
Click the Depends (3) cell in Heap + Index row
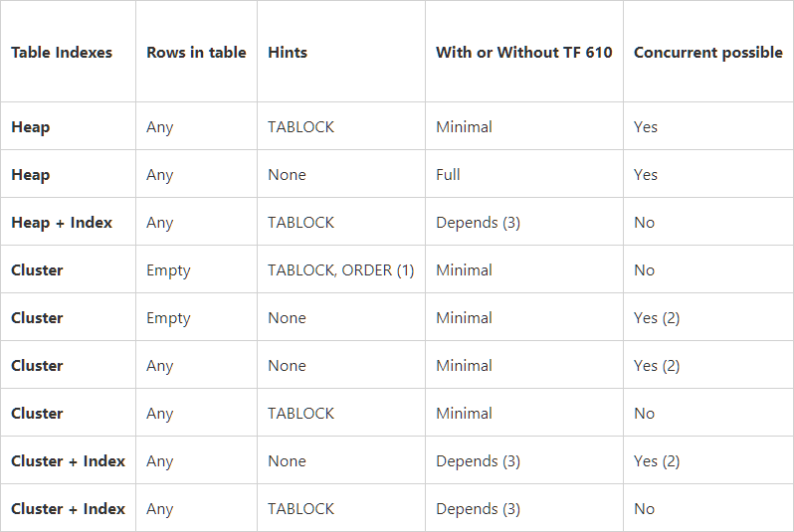click(478, 223)
